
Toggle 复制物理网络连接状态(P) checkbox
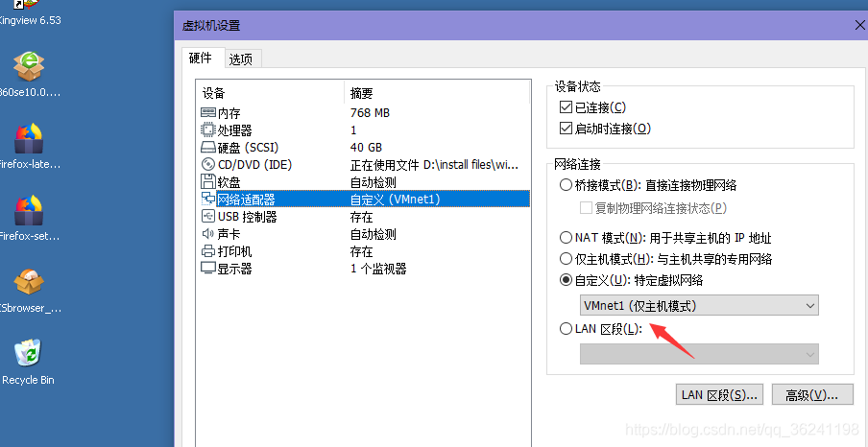[586, 208]
